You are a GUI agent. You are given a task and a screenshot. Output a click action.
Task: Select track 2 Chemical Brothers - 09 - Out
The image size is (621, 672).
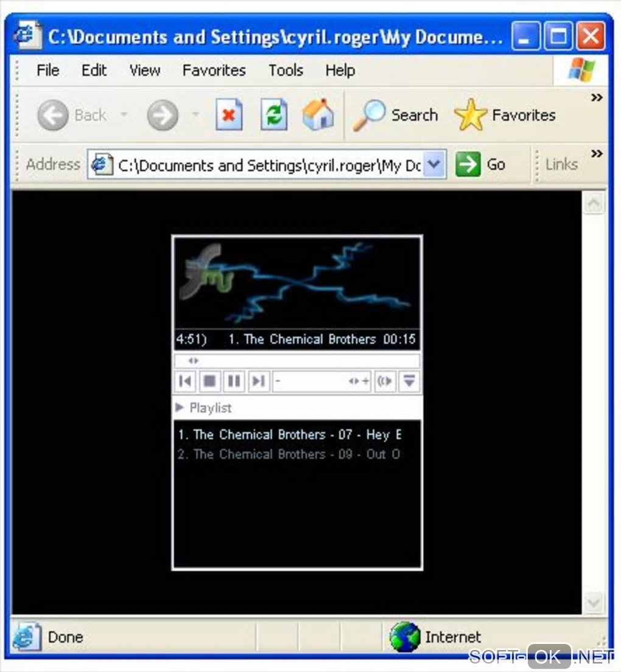point(289,454)
